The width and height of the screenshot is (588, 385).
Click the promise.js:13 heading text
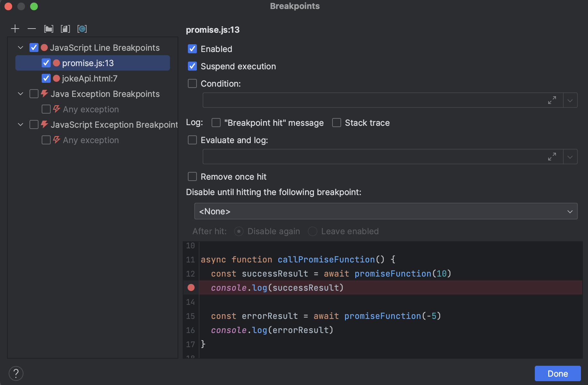pos(213,30)
